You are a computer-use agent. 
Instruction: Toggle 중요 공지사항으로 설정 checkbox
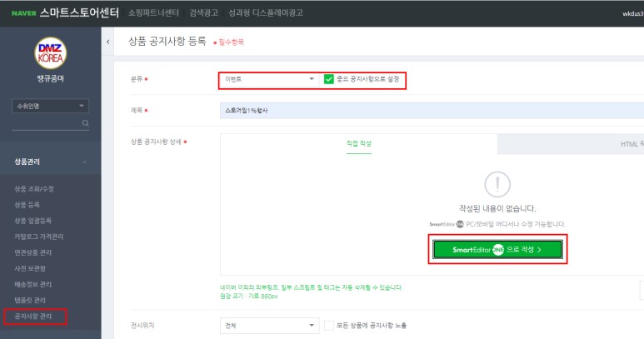coord(328,79)
